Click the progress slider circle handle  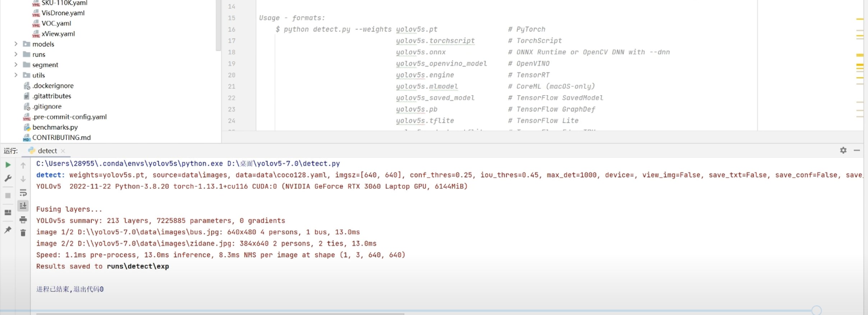tap(817, 310)
